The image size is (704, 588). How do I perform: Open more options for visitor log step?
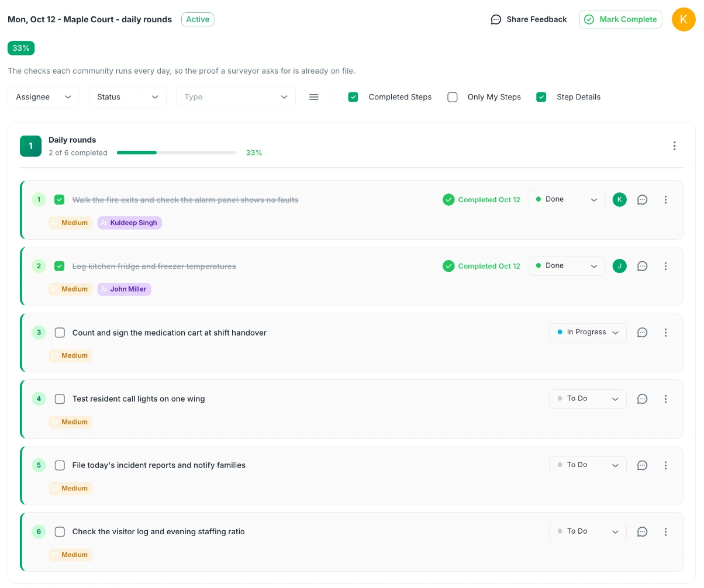click(x=665, y=532)
